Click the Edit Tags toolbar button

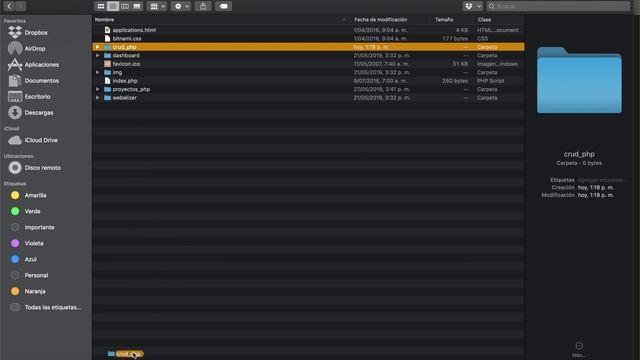[223, 6]
